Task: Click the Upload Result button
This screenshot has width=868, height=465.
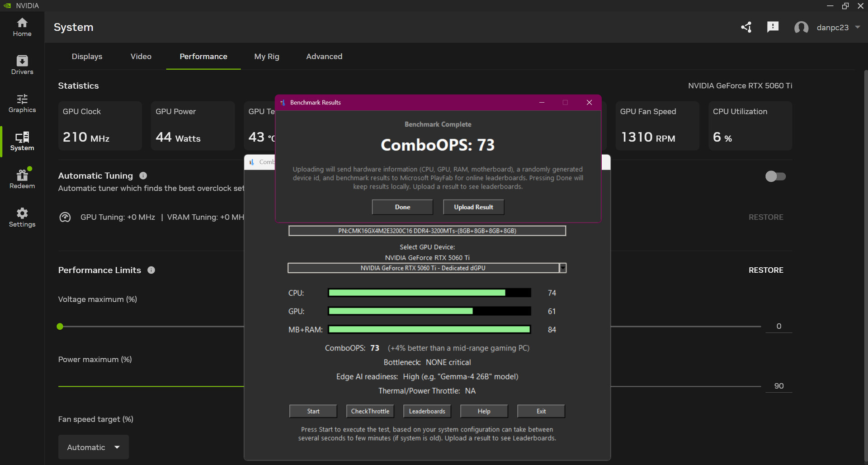Action: coord(473,207)
